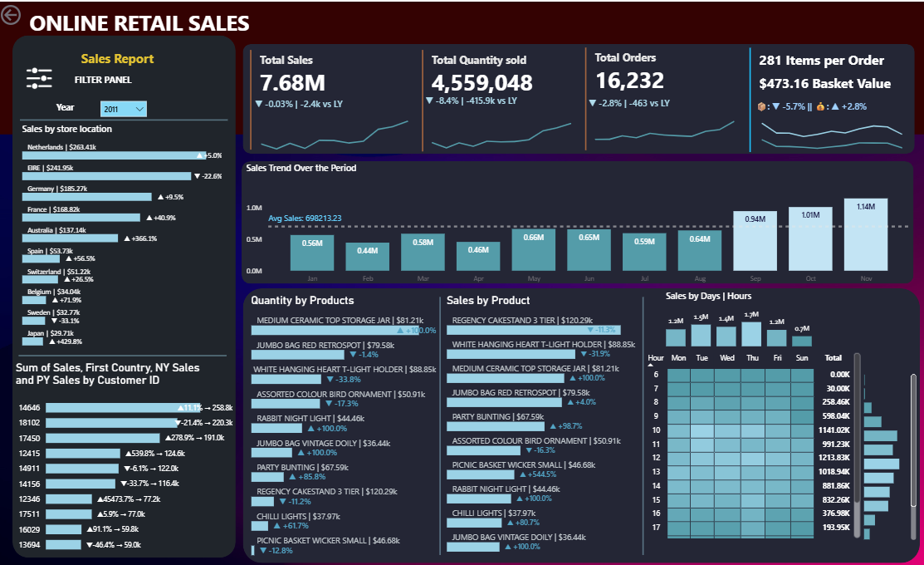
Task: Select customer 14646 bar
Action: [123, 407]
